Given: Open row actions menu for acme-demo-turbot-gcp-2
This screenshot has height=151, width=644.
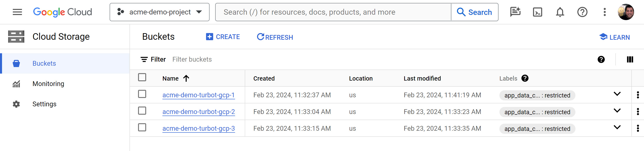Looking at the screenshot, I should tap(638, 112).
